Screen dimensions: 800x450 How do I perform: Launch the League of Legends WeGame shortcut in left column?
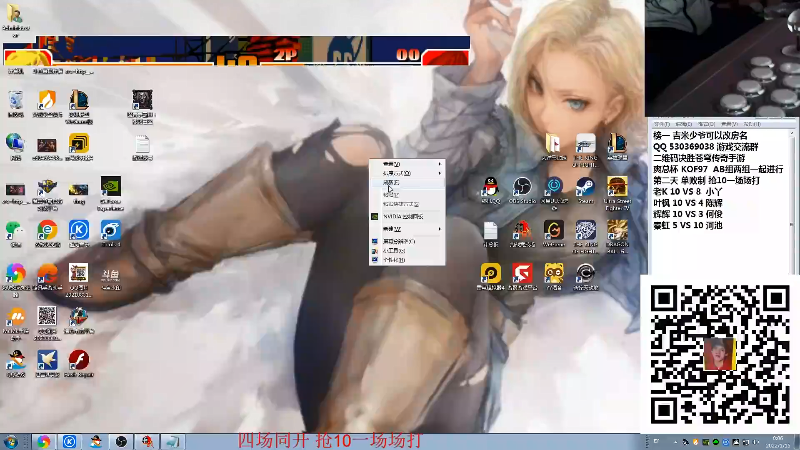pyautogui.click(x=79, y=106)
